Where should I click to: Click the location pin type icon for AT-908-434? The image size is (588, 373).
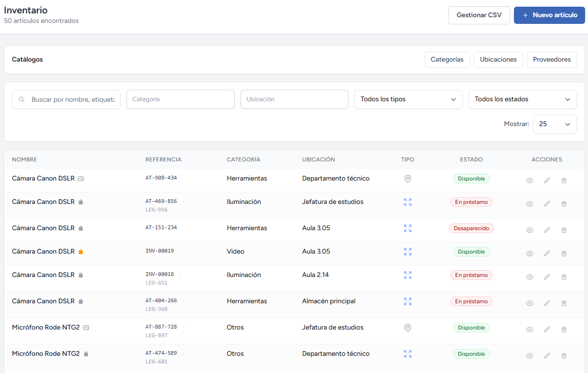408,179
